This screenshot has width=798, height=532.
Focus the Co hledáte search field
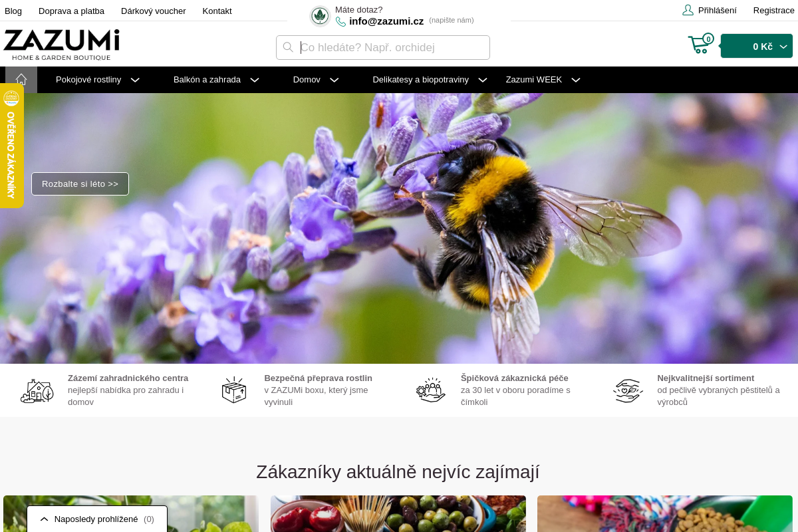pos(383,47)
